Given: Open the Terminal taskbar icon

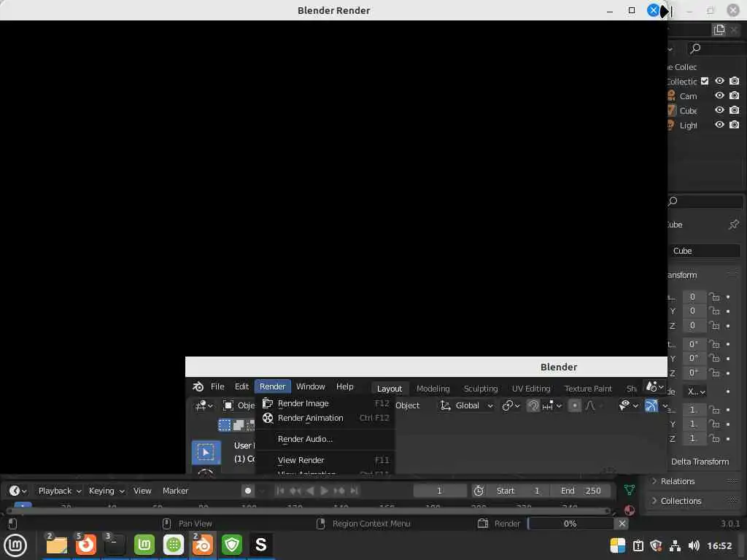Looking at the screenshot, I should [115, 545].
